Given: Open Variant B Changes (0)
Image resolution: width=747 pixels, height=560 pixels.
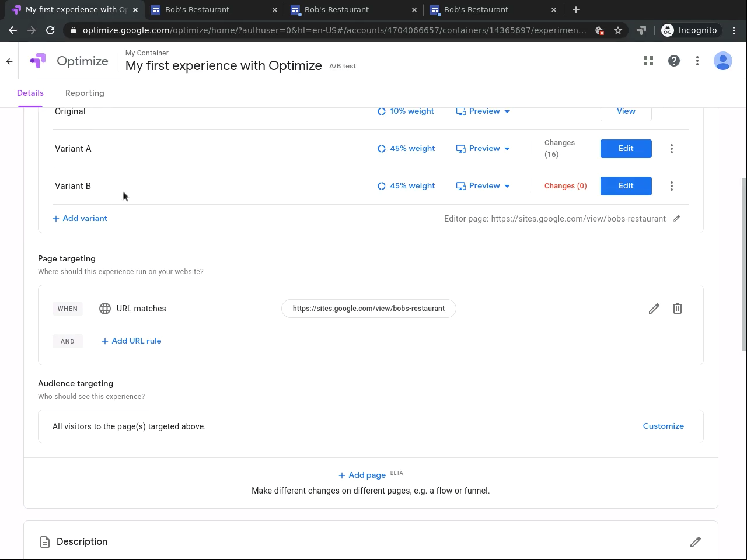Looking at the screenshot, I should (x=566, y=186).
